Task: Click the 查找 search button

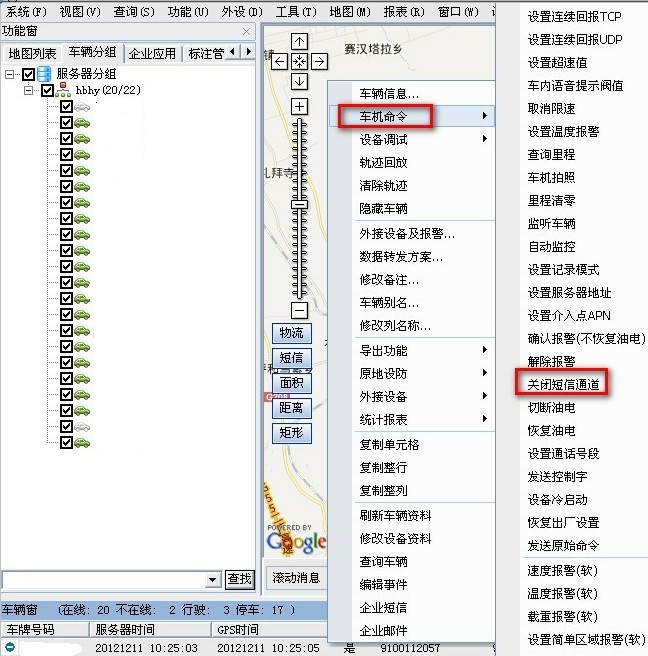Action: point(239,579)
